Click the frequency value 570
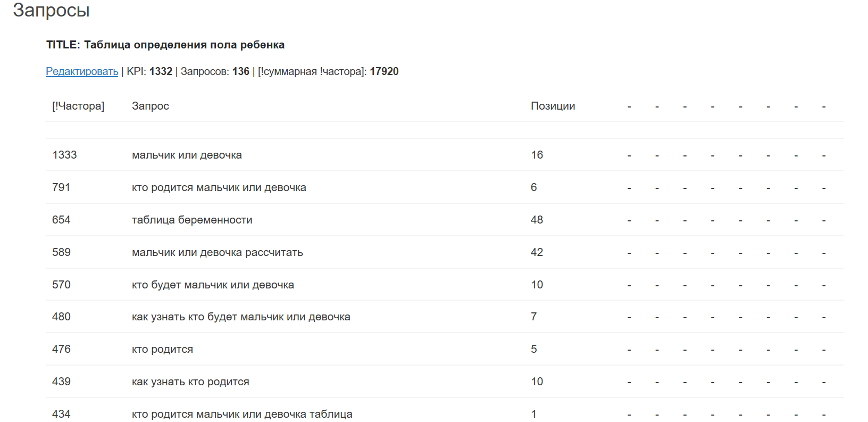868x422 pixels. point(61,285)
